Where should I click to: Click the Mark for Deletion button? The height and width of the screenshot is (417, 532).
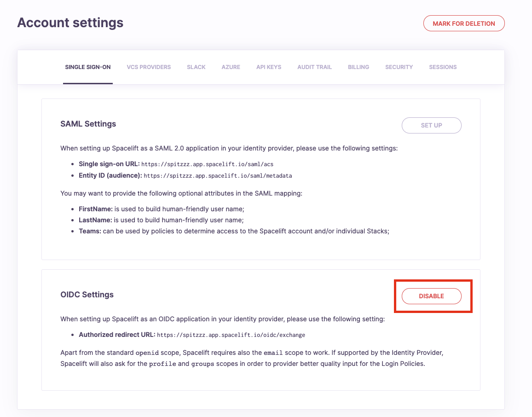[464, 23]
